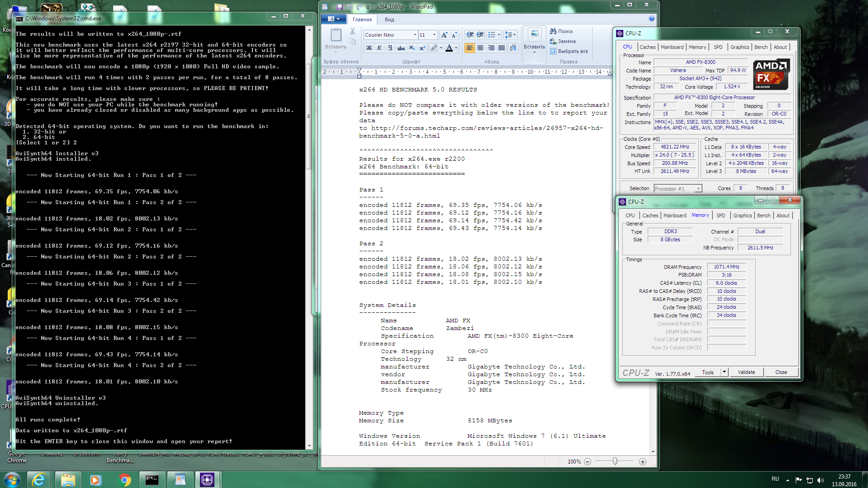Paste clipboard contents with Вставить clipboard icon
868x488 pixels.
[x=336, y=35]
